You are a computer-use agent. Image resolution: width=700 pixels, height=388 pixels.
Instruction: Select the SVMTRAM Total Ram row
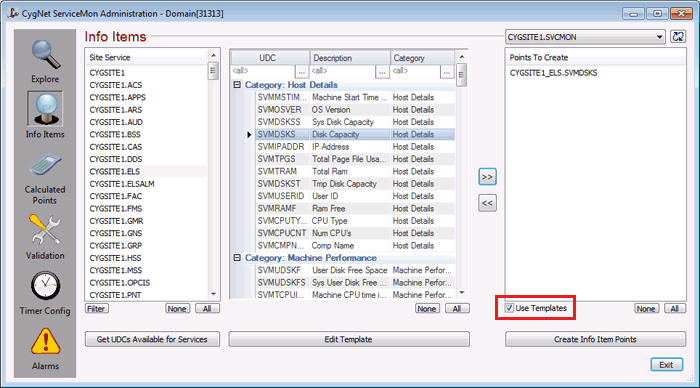click(x=355, y=171)
